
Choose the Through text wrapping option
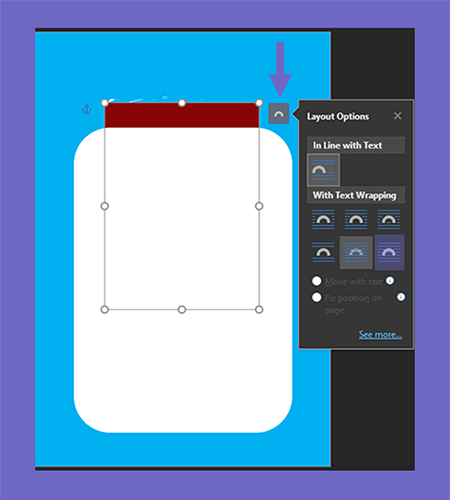pos(389,220)
